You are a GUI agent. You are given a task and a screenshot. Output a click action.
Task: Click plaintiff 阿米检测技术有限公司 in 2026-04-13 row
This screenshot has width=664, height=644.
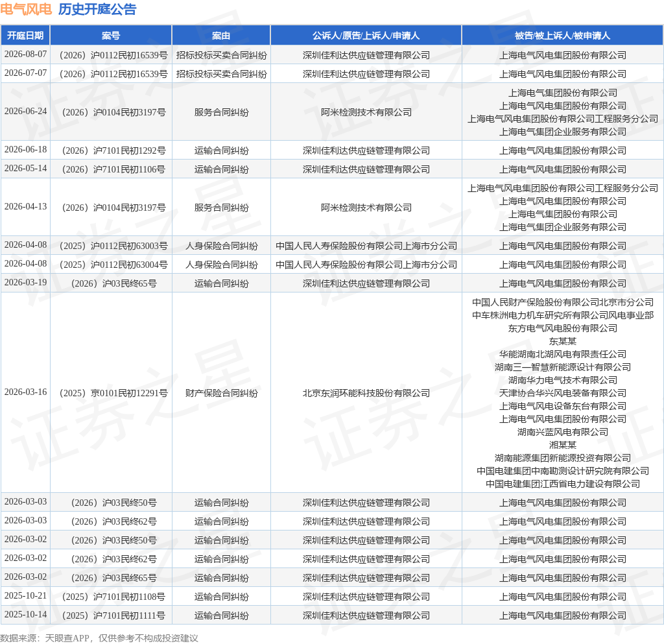[366, 208]
